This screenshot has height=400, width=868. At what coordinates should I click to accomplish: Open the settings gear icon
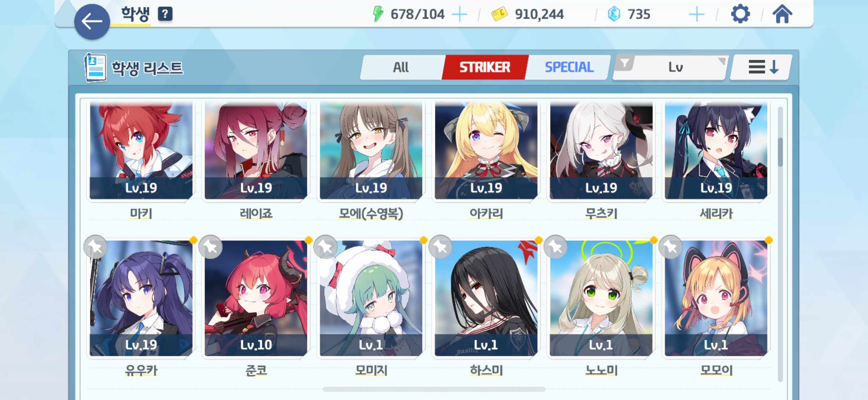[x=740, y=14]
